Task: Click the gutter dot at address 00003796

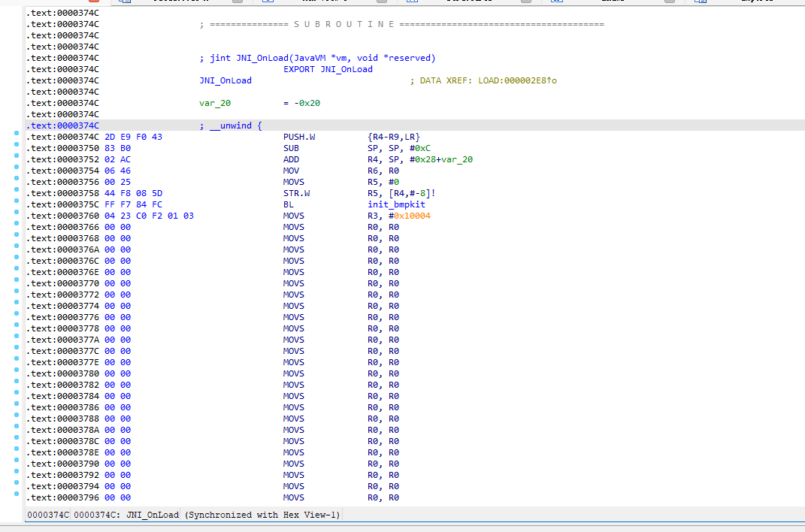Action: click(x=17, y=494)
